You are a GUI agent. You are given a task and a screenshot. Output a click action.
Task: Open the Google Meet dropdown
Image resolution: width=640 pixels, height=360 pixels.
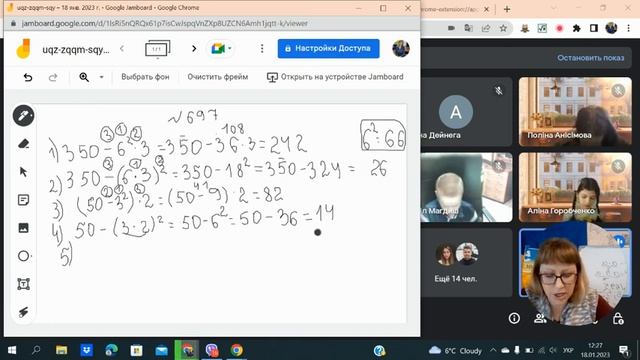tap(221, 49)
